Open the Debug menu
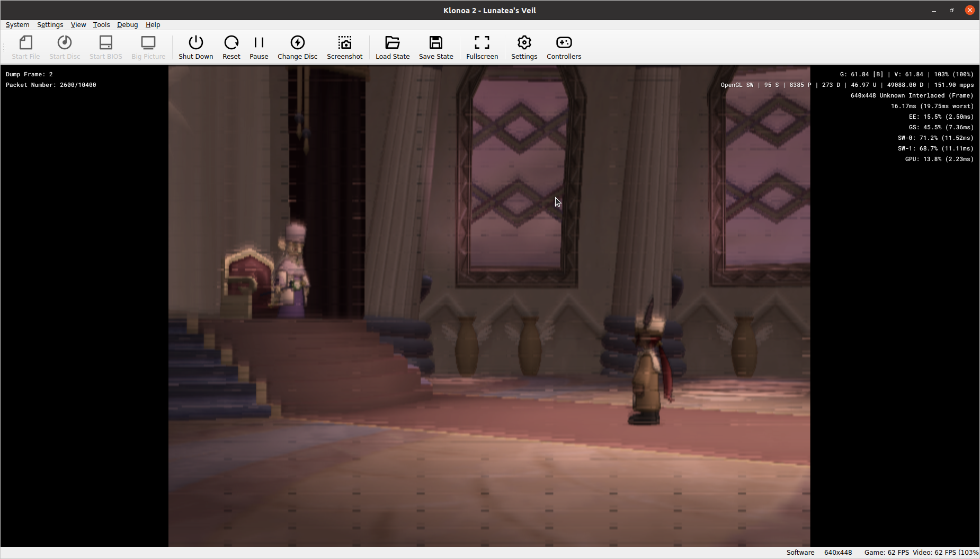Image resolution: width=980 pixels, height=559 pixels. coord(128,25)
